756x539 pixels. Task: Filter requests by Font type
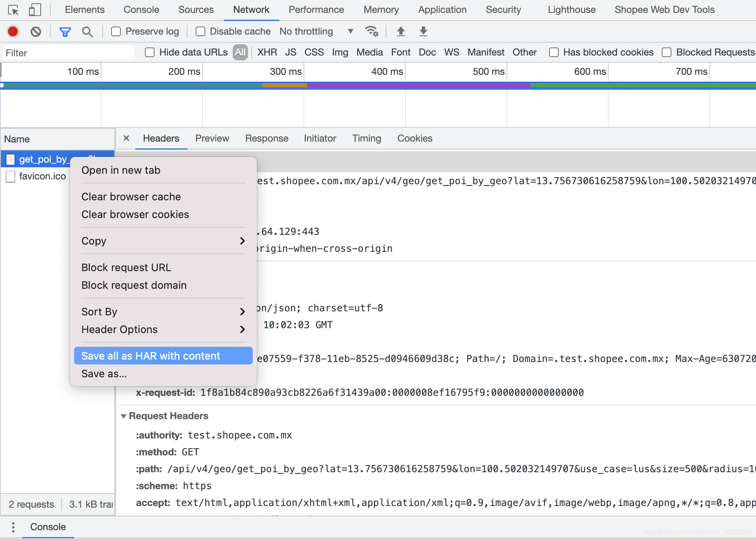click(x=401, y=52)
